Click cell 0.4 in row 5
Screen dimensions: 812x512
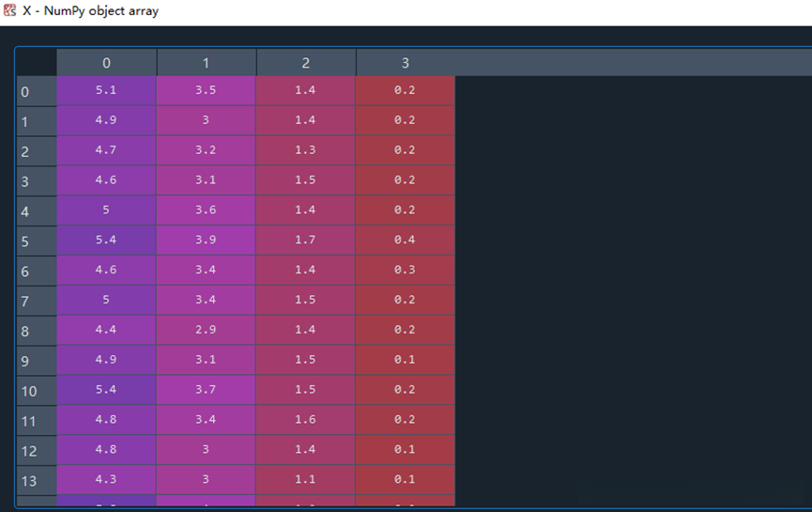pos(405,240)
